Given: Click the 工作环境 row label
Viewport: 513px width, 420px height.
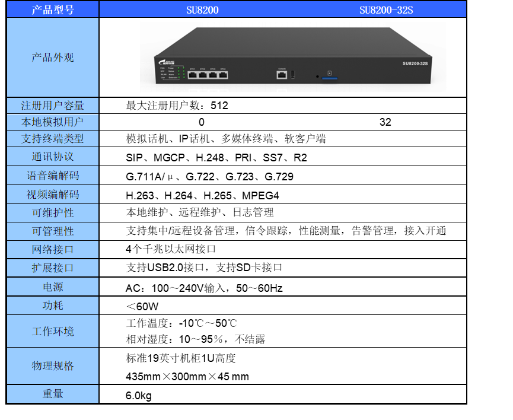Looking at the screenshot, I should (53, 331).
